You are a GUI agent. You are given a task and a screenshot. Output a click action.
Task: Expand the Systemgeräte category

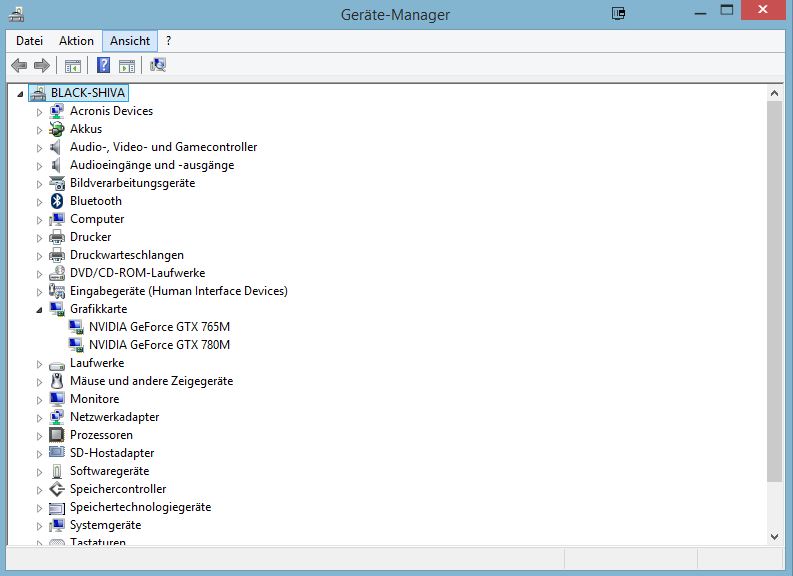pos(39,526)
